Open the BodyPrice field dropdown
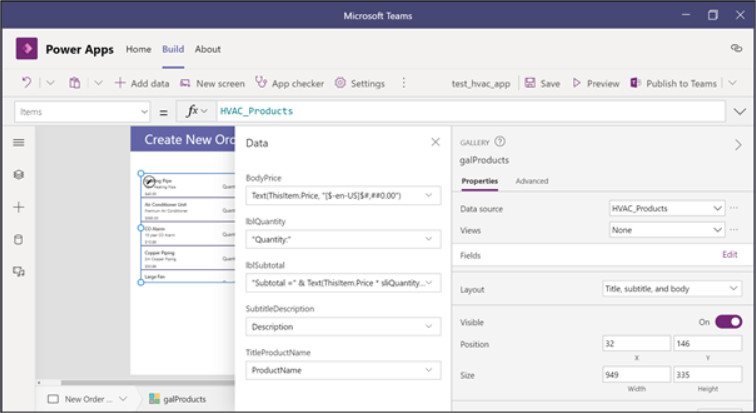Image resolution: width=756 pixels, height=413 pixels. point(343,196)
